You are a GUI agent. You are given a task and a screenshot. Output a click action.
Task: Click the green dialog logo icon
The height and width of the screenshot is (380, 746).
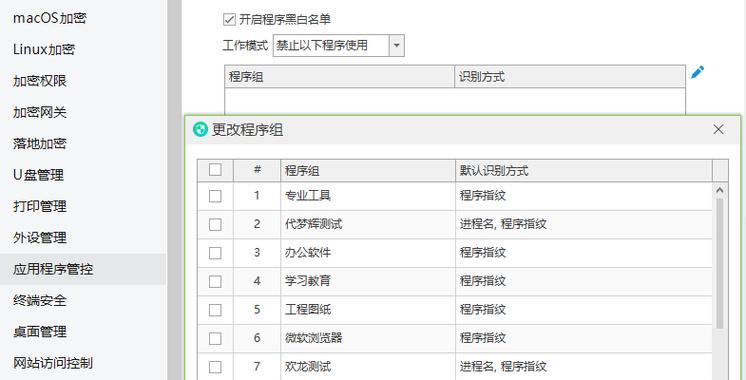click(x=200, y=129)
